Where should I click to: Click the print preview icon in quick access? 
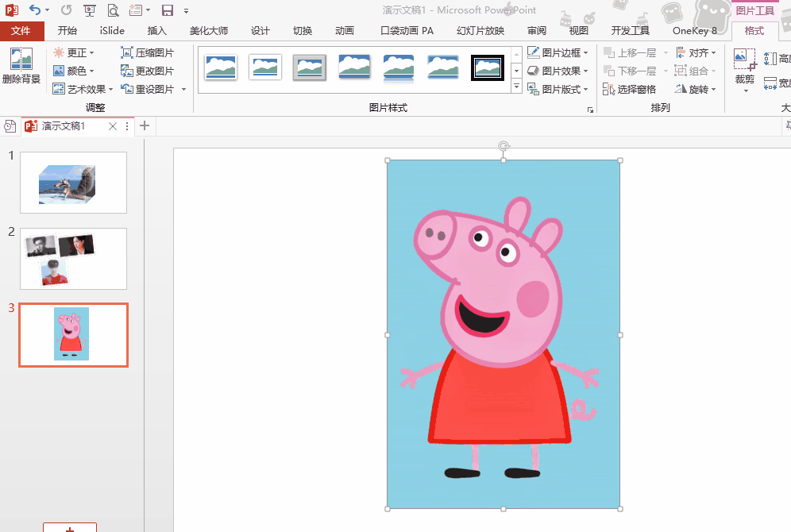pyautogui.click(x=113, y=10)
